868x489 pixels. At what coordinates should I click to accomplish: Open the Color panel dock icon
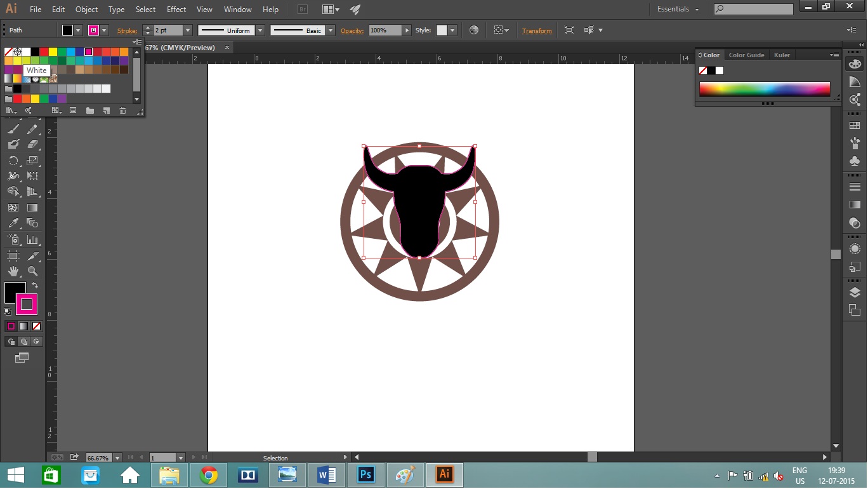855,64
